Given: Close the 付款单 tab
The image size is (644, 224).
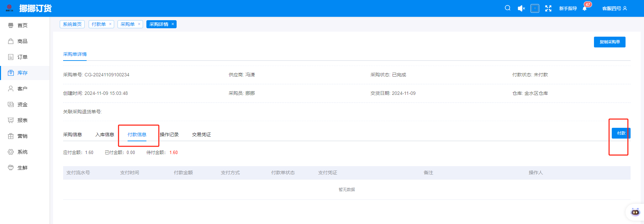Looking at the screenshot, I should (110, 24).
